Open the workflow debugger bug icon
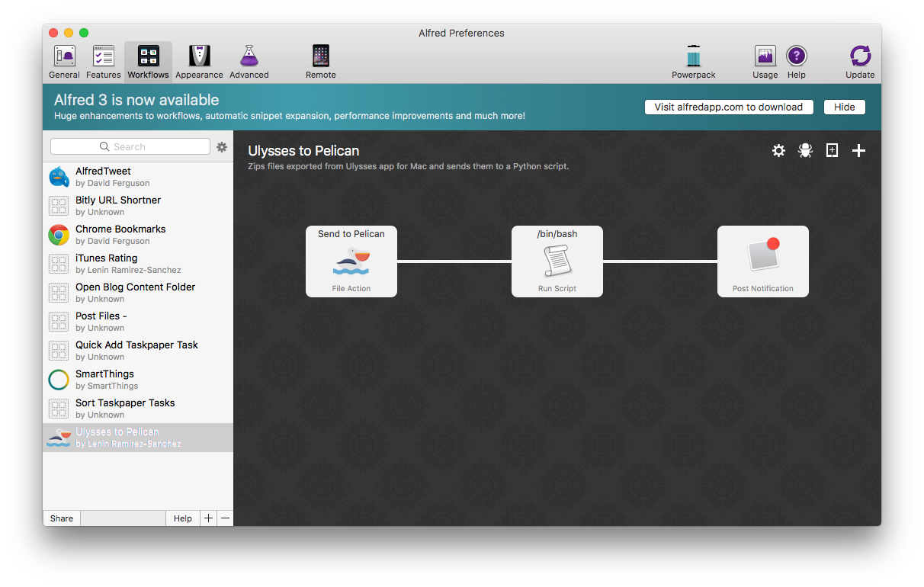 pyautogui.click(x=805, y=151)
